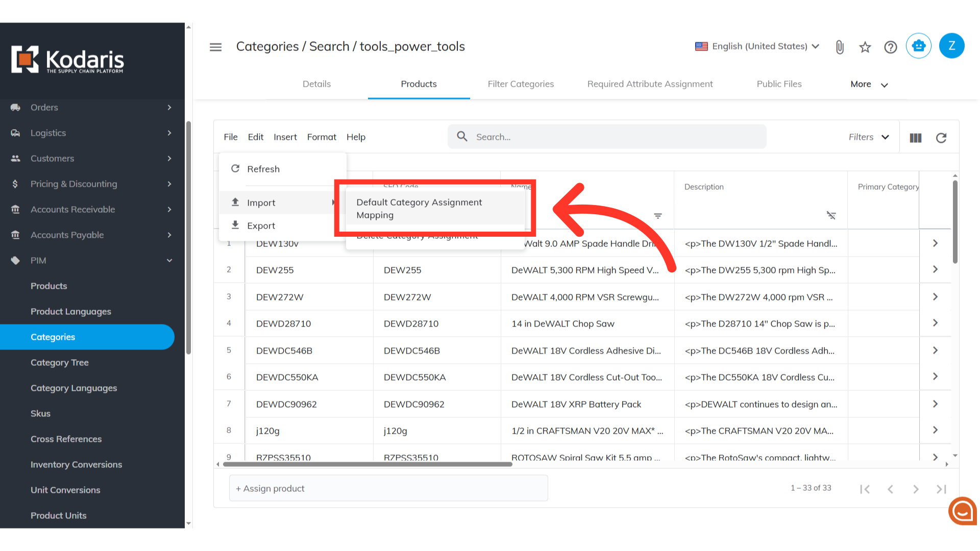This screenshot has width=980, height=551.
Task: Expand the More tabs dropdown
Action: (869, 84)
